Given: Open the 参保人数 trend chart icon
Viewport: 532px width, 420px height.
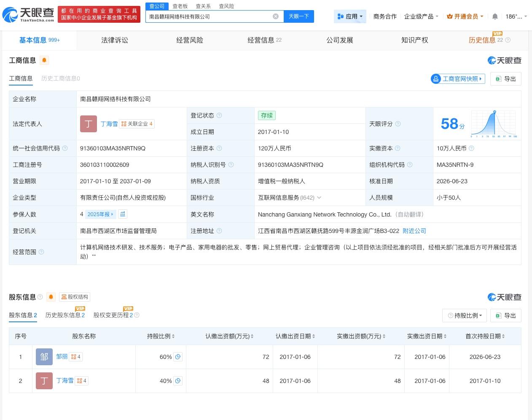Looking at the screenshot, I should tap(123, 214).
